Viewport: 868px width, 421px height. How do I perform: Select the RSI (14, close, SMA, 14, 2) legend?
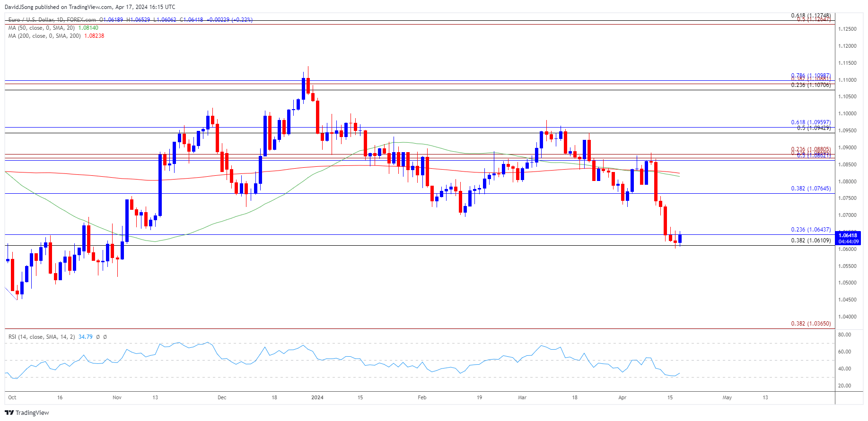point(42,337)
